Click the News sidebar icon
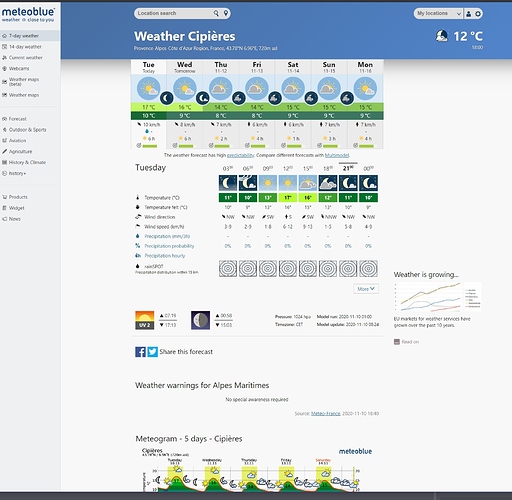512x500 pixels. click(x=4, y=219)
